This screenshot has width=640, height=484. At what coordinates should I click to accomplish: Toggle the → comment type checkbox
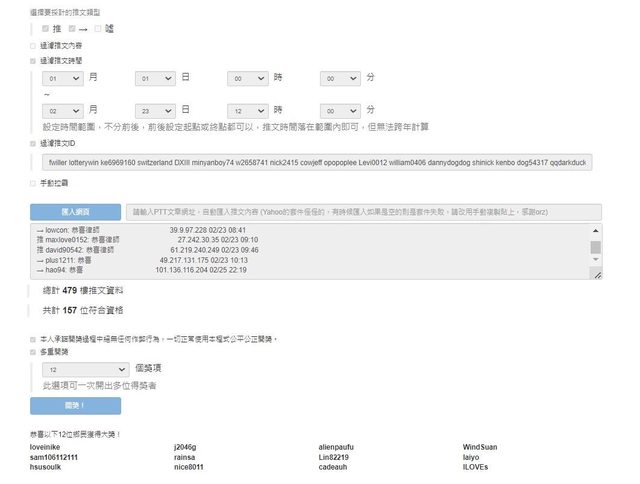click(71, 29)
